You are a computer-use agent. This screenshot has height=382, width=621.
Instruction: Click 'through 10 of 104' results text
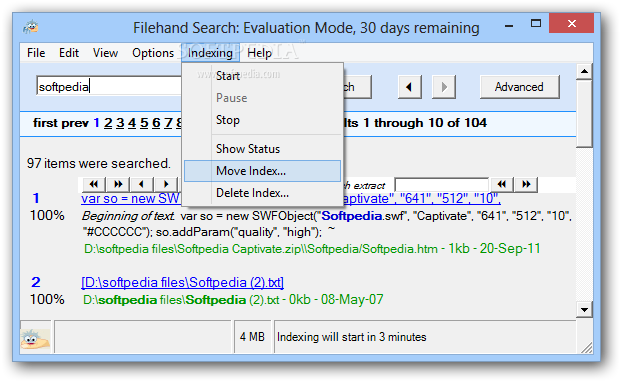coord(430,123)
